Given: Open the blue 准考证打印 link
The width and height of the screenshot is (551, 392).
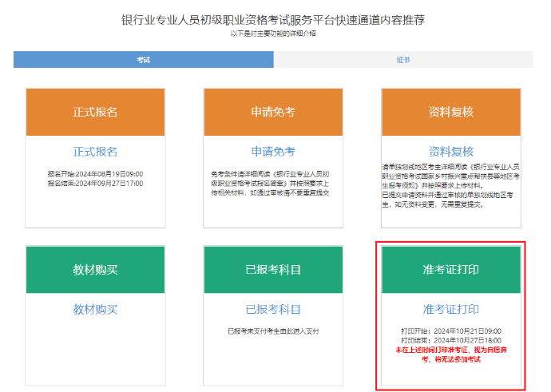Looking at the screenshot, I should (451, 309).
